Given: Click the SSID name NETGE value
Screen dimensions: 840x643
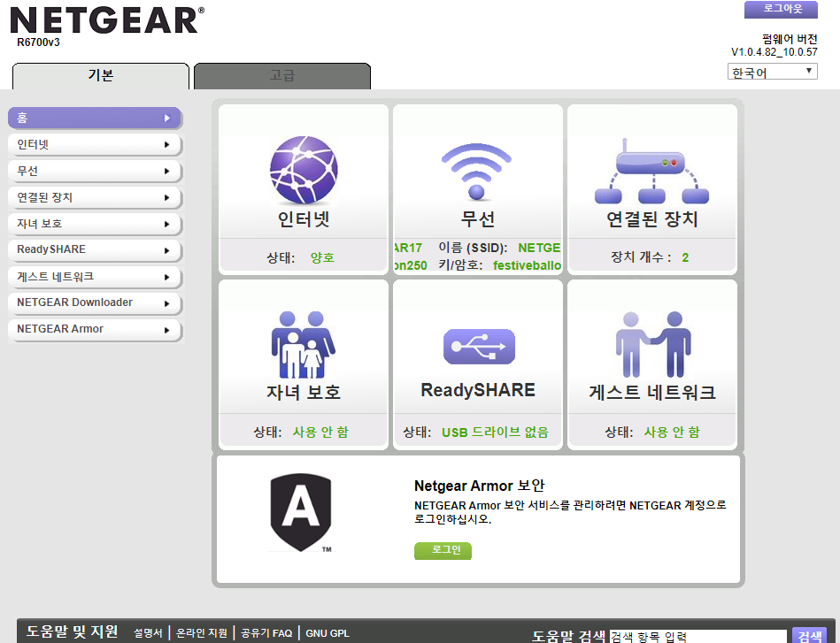Looking at the screenshot, I should click(x=539, y=248).
